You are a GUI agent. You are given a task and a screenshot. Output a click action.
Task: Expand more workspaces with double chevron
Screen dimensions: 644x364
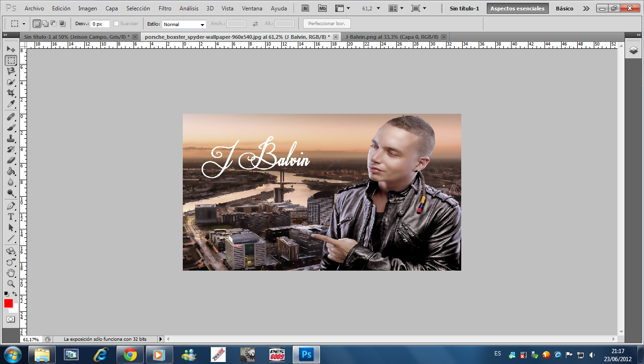point(586,9)
